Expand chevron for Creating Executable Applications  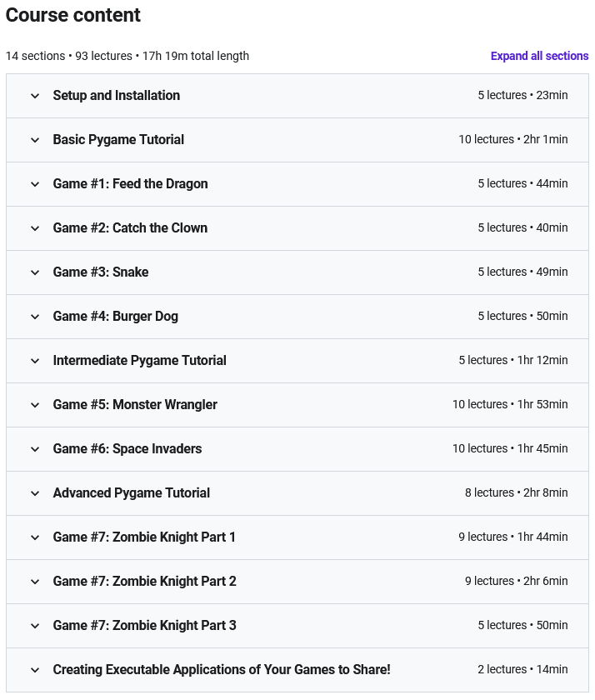coord(35,670)
